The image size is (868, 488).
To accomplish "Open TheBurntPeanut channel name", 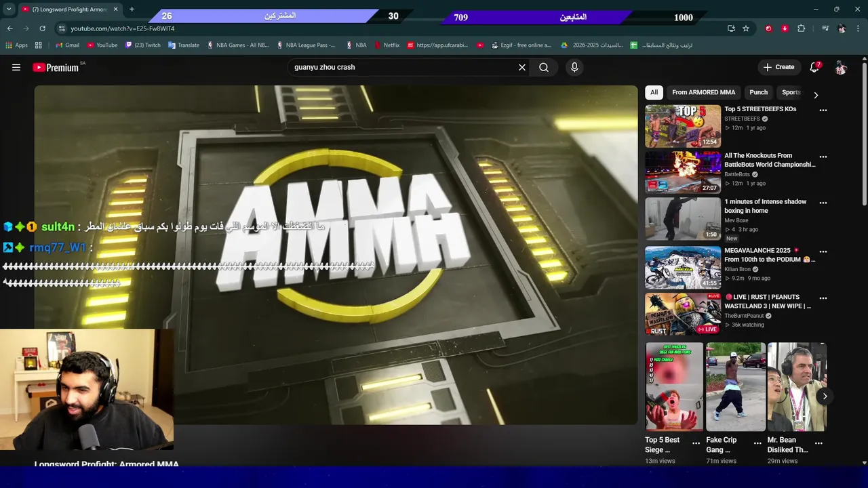I will click(x=745, y=316).
